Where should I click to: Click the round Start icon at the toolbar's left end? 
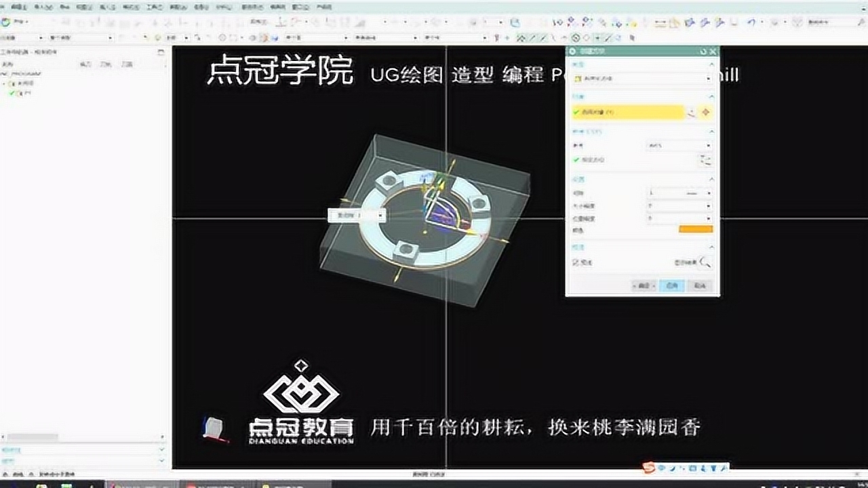click(5, 22)
